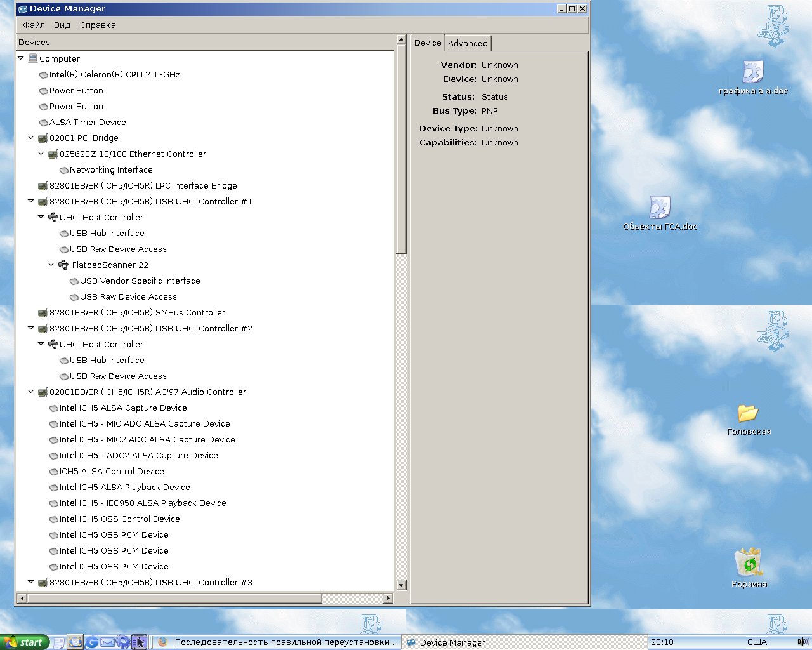The image size is (812, 650).
Task: Switch to the Firefox taskbar window
Action: point(277,642)
